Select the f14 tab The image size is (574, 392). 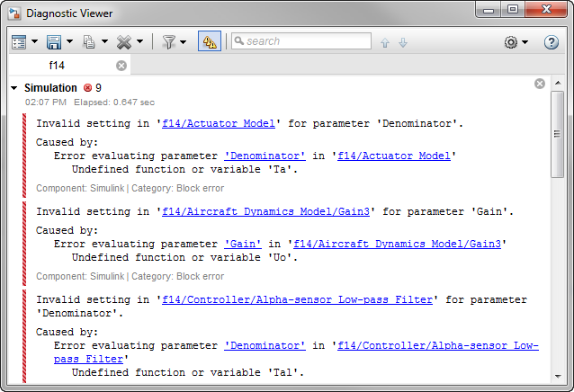[57, 66]
